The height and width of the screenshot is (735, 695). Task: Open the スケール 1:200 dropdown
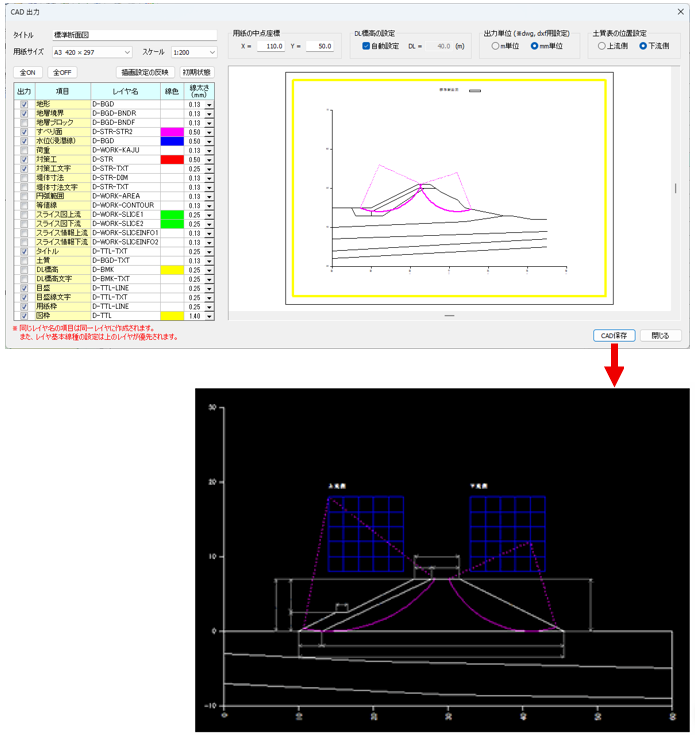pos(194,52)
